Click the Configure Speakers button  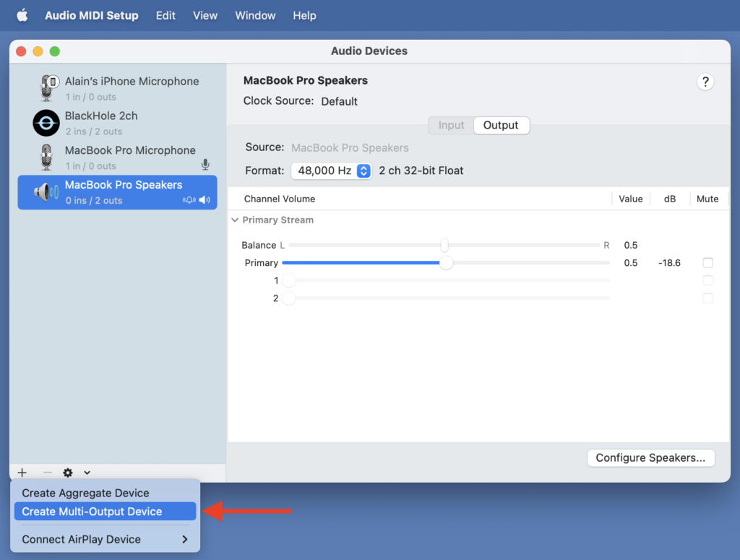[x=651, y=457]
